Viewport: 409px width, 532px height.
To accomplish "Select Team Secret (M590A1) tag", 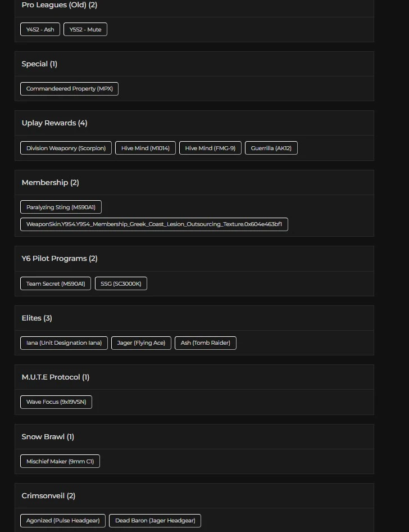I will click(x=56, y=283).
